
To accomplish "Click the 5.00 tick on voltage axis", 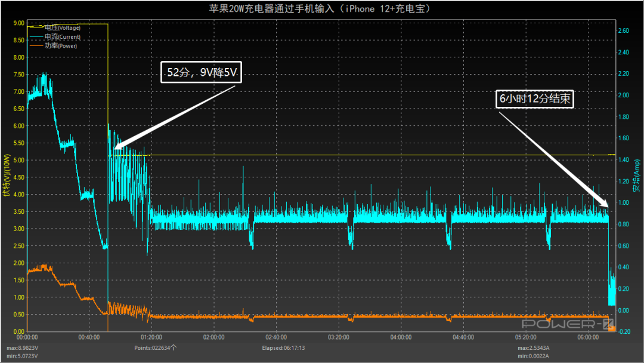I will click(x=19, y=161).
